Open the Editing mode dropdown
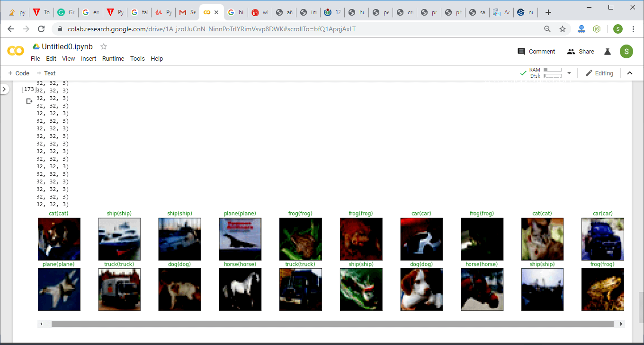 [599, 73]
